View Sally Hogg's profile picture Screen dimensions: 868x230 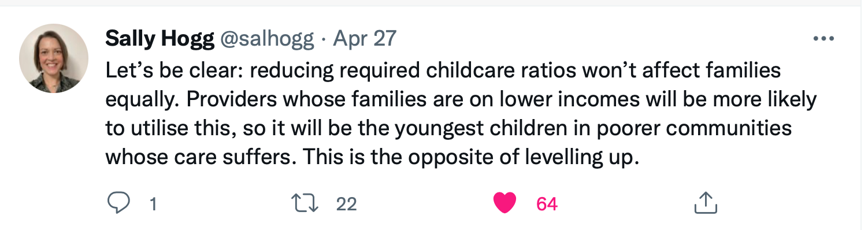click(54, 58)
